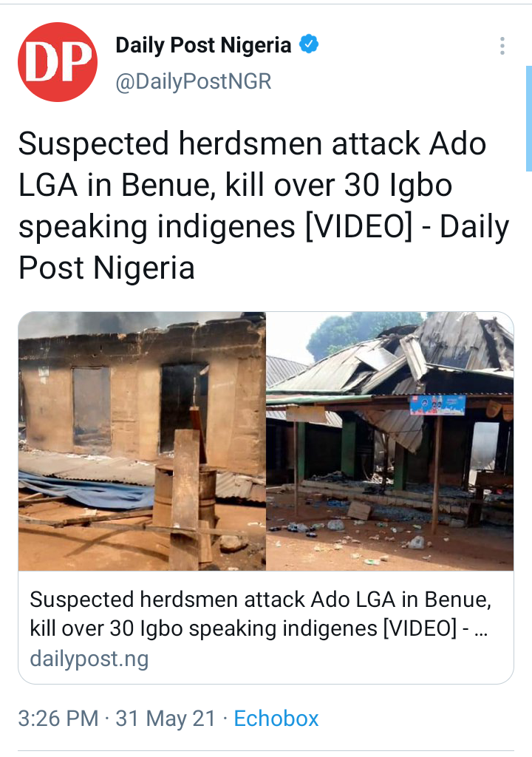Click the wooden drum in the left photo

coord(185,496)
